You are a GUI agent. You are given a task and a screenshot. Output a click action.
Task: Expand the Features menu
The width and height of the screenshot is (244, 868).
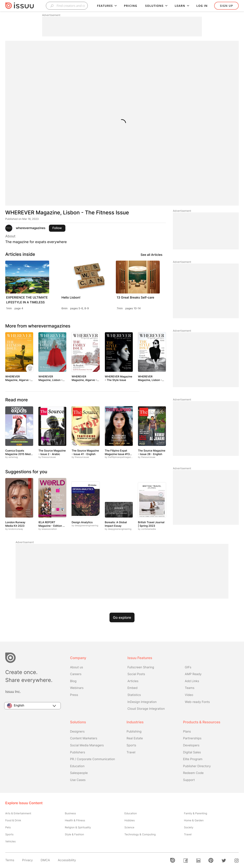[107, 6]
